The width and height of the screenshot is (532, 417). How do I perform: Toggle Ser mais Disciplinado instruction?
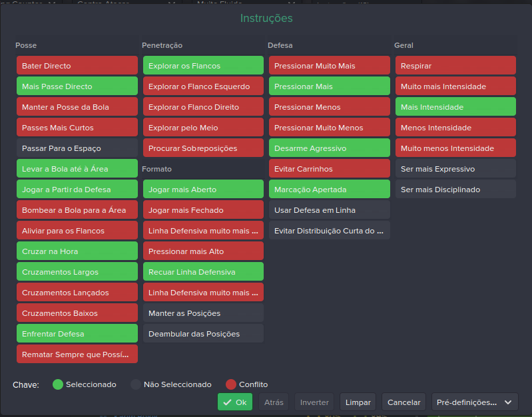[455, 190]
